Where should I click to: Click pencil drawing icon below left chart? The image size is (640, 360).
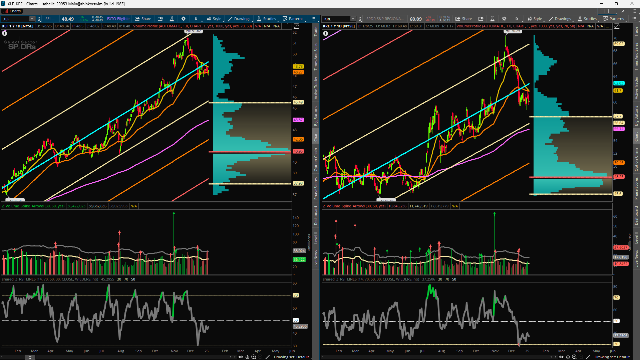[x=268, y=357]
